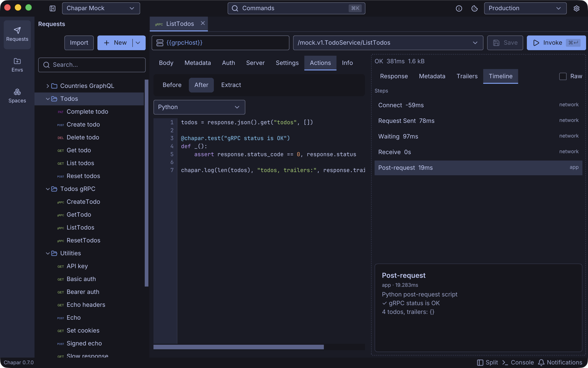
Task: Toggle the Raw checkbox
Action: 563,76
